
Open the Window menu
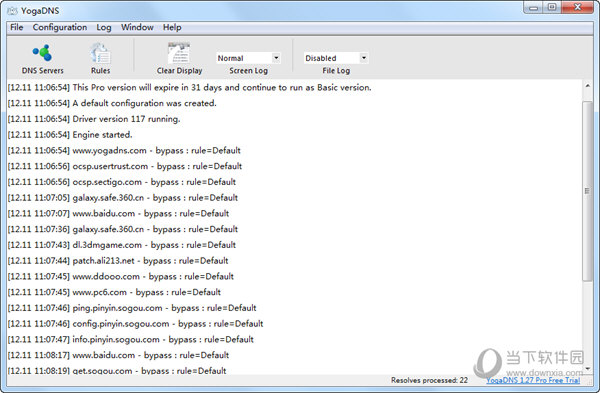(137, 27)
